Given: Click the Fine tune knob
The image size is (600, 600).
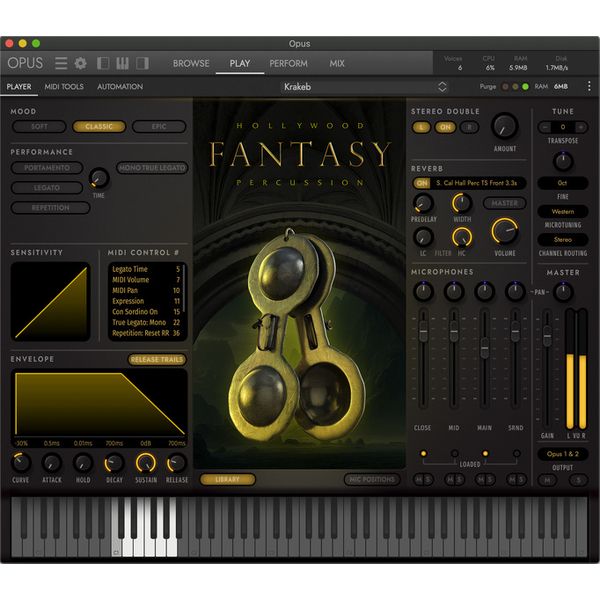Looking at the screenshot, I should 562,161.
